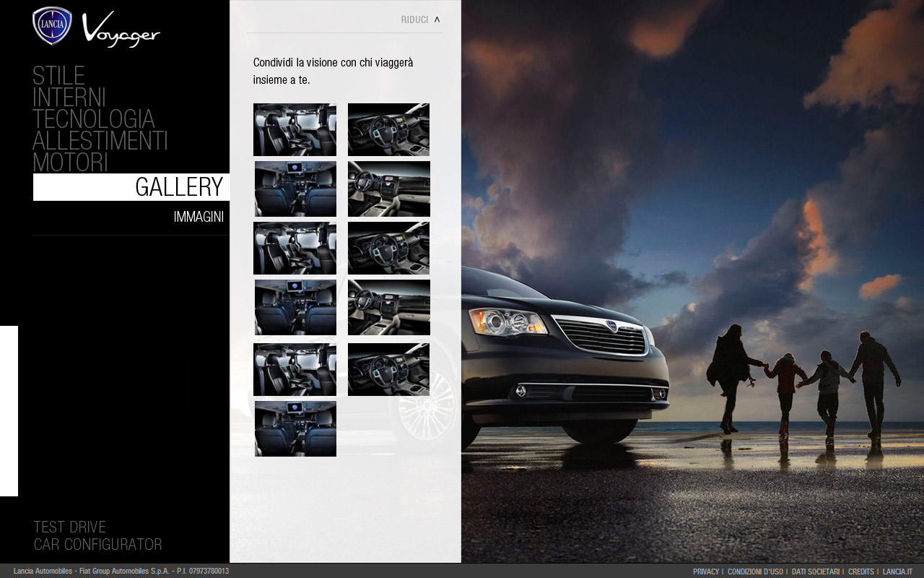Open first row left seats thumbnail
This screenshot has height=578, width=924.
(295, 129)
